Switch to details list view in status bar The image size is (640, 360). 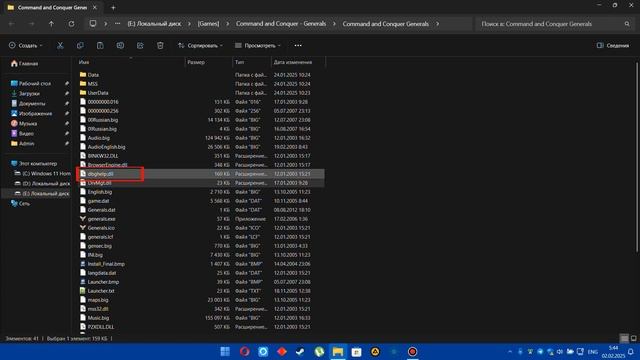624,338
